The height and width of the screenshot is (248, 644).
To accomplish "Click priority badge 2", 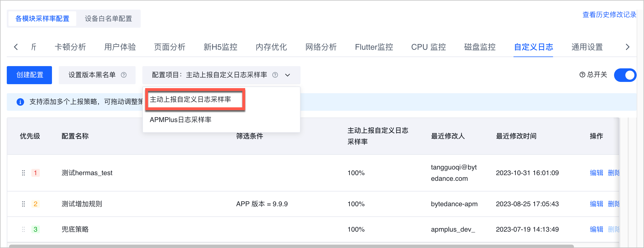I will (36, 204).
